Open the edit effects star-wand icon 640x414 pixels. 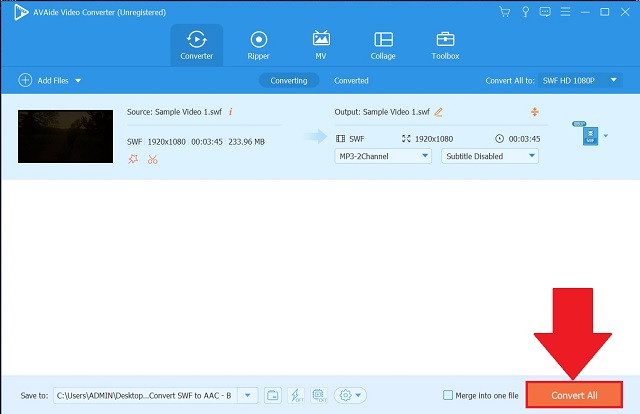coord(133,159)
